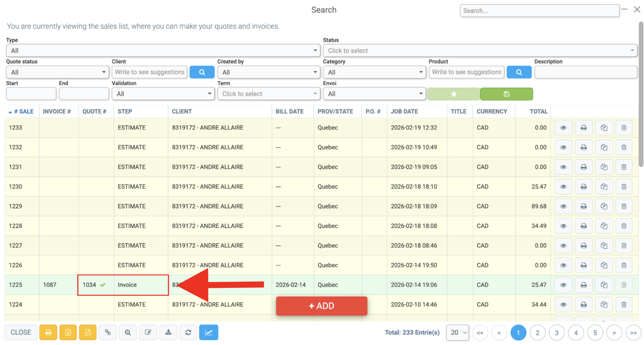This screenshot has width=644, height=345.
Task: Open the Envoi dropdown
Action: (x=374, y=94)
